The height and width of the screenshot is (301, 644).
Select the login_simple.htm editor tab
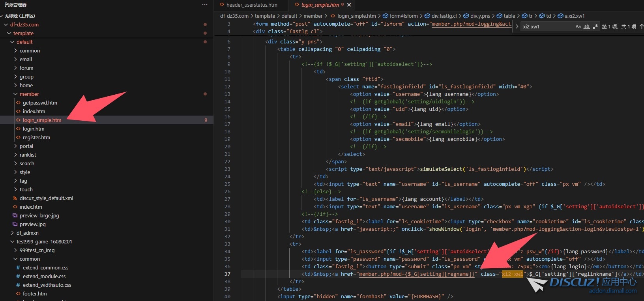[320, 5]
